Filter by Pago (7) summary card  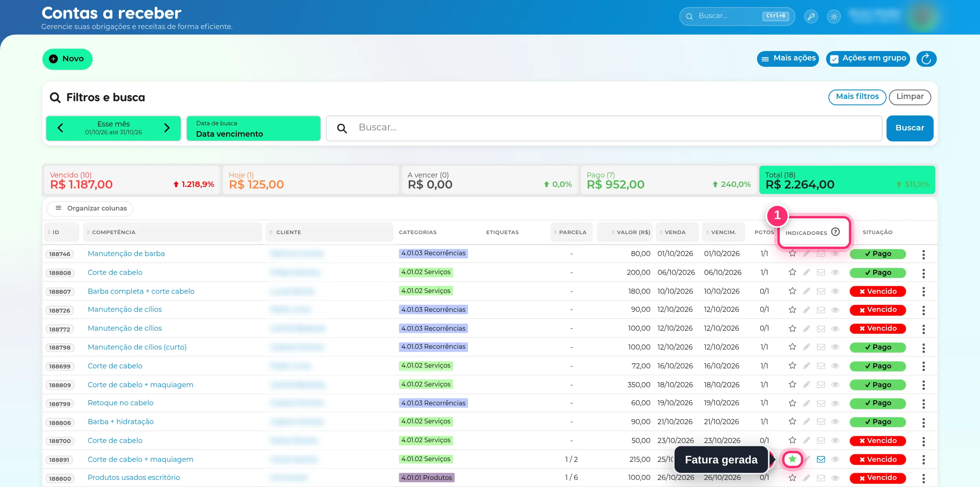point(668,180)
